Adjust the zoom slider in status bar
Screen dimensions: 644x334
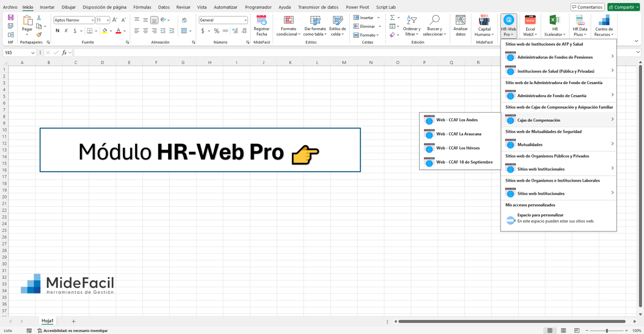click(607, 330)
